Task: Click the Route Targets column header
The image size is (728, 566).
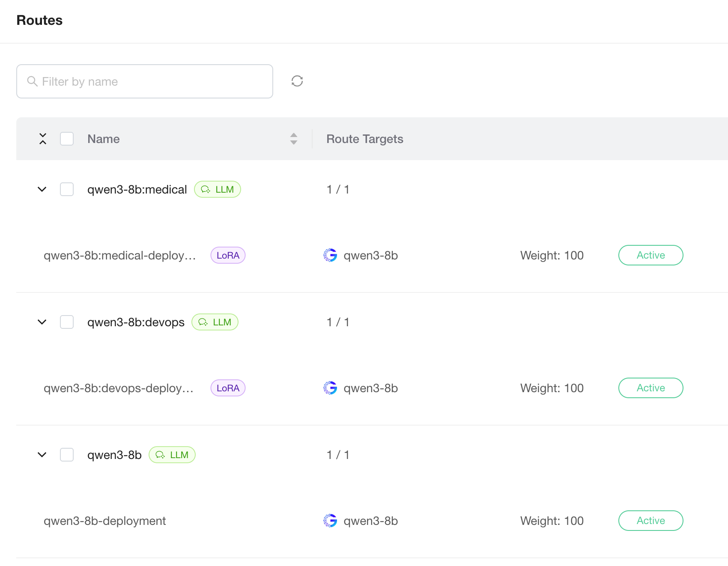Action: [x=365, y=139]
